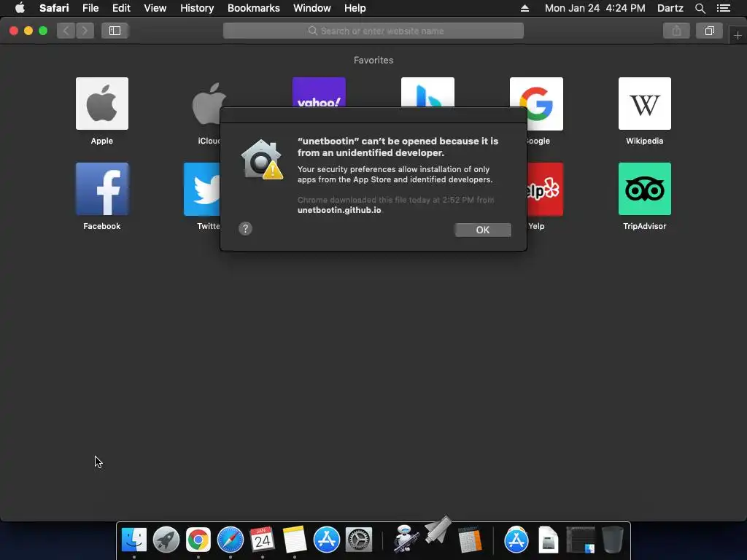This screenshot has width=747, height=560.
Task: Show the tab overview
Action: [x=709, y=31]
